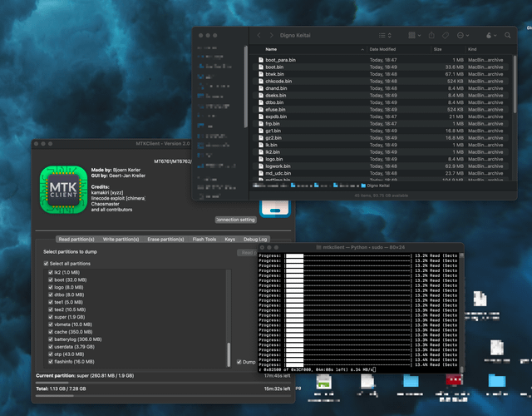Open the Finder iCloud toolbar dropdown

click(491, 35)
